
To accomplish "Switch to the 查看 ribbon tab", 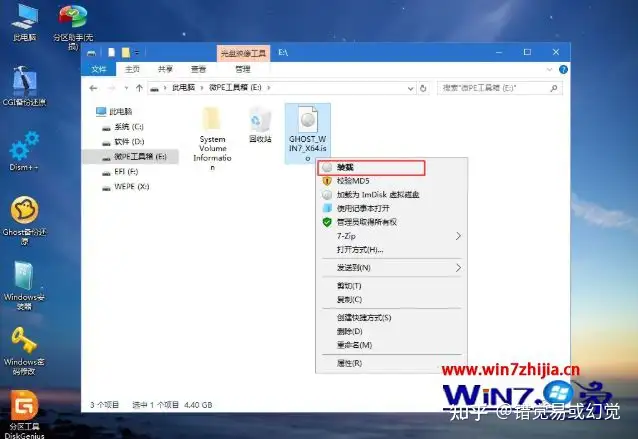I will pos(198,70).
